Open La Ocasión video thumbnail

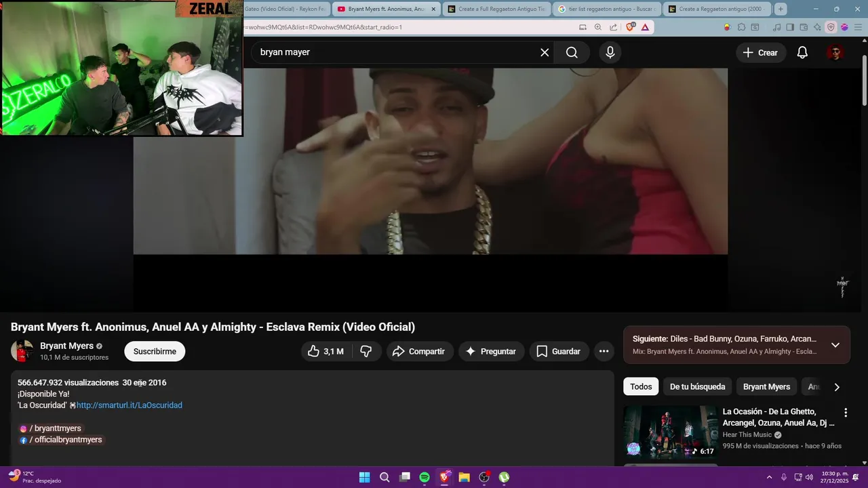671,432
